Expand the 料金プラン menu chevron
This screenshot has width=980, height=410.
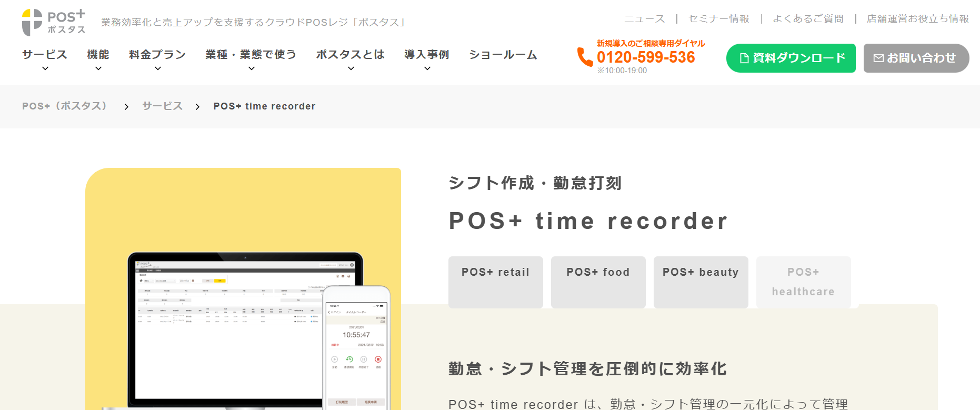(x=158, y=68)
